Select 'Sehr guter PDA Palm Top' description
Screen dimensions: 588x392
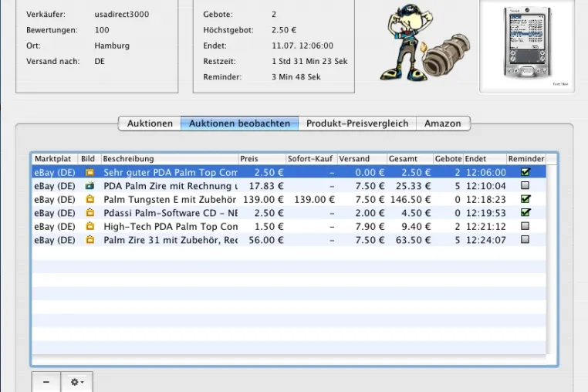[x=171, y=173]
